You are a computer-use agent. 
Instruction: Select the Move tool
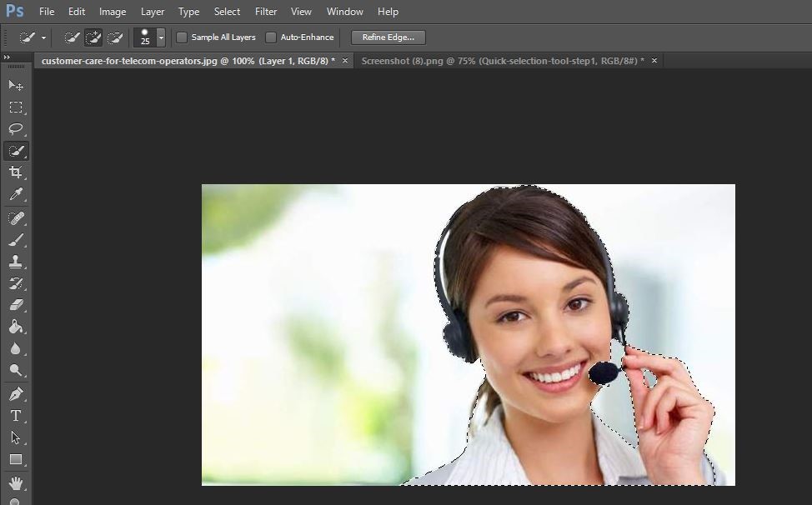tap(16, 85)
